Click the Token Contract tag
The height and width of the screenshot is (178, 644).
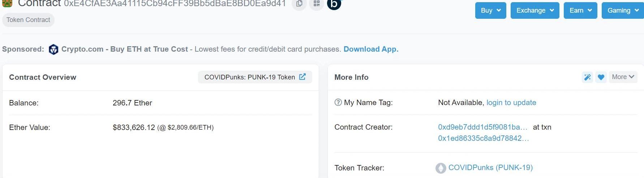(x=28, y=20)
